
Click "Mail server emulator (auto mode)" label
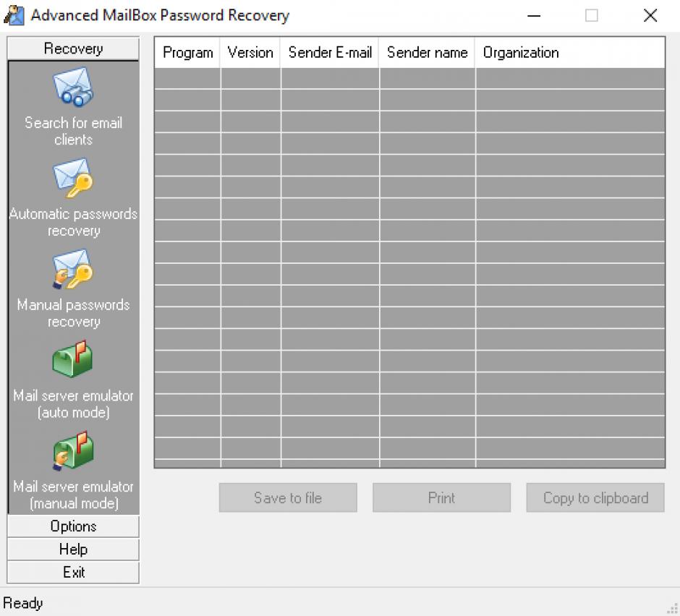(73, 403)
